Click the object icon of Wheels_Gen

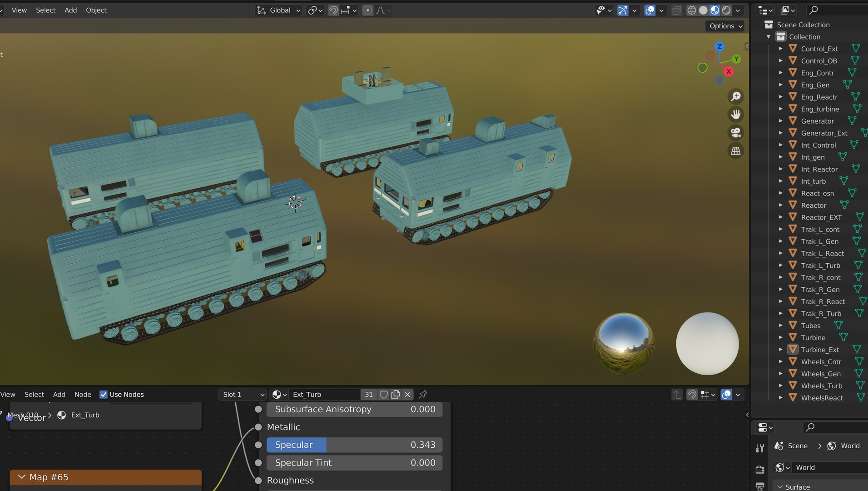(x=793, y=374)
